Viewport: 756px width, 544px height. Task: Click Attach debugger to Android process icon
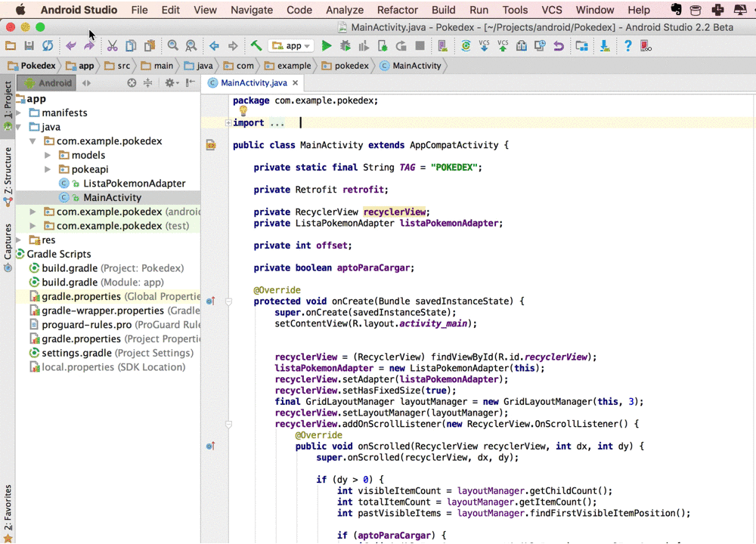[x=383, y=46]
